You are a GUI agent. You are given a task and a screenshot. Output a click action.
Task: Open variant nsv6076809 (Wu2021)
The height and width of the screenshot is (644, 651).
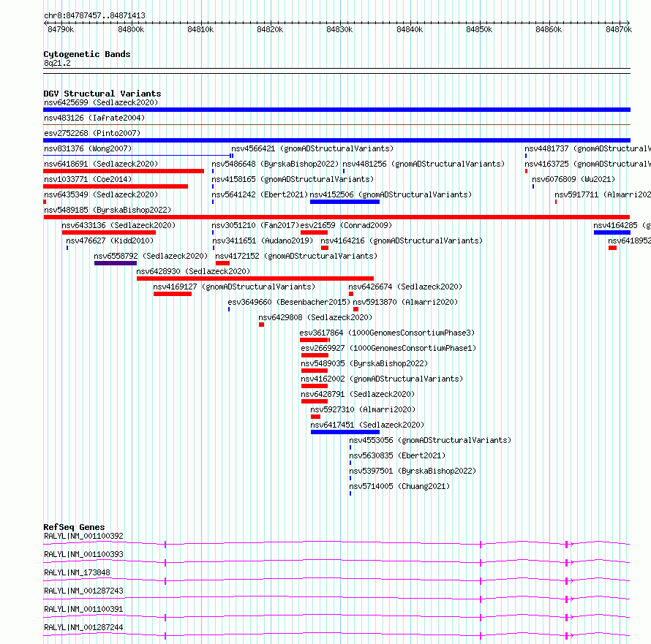[573, 179]
